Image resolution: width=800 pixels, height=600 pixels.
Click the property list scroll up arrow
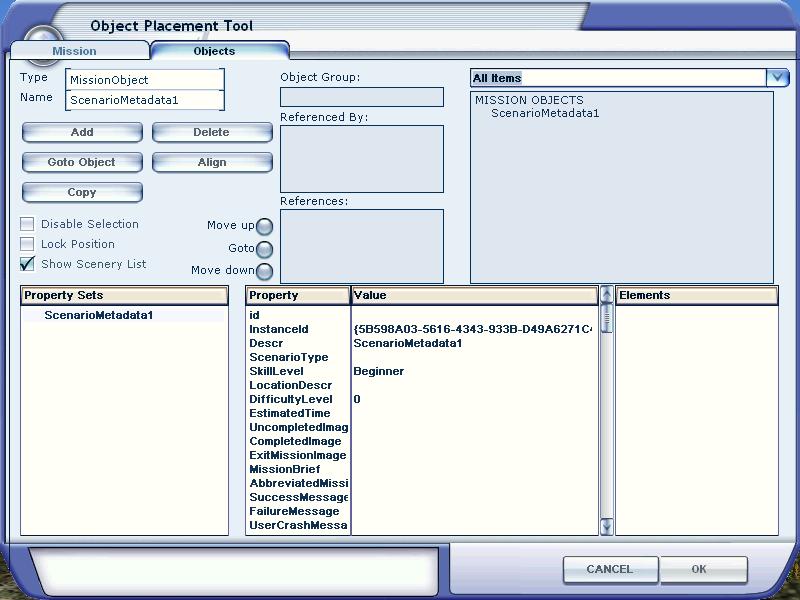(x=606, y=295)
